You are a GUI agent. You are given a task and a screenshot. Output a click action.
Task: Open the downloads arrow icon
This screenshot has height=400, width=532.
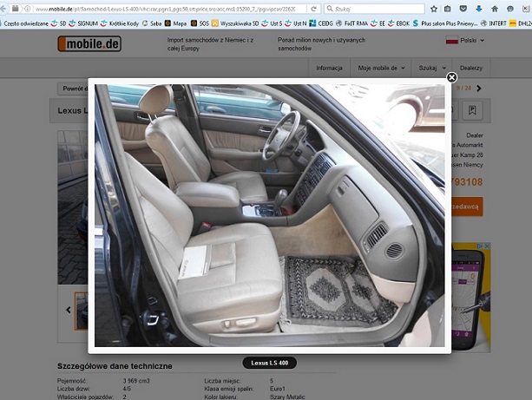tap(479, 9)
